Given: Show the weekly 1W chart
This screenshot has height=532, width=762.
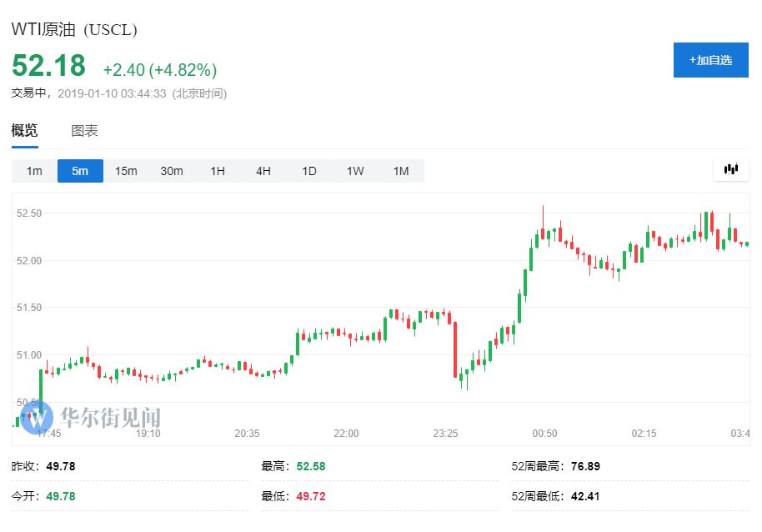Looking at the screenshot, I should (355, 171).
